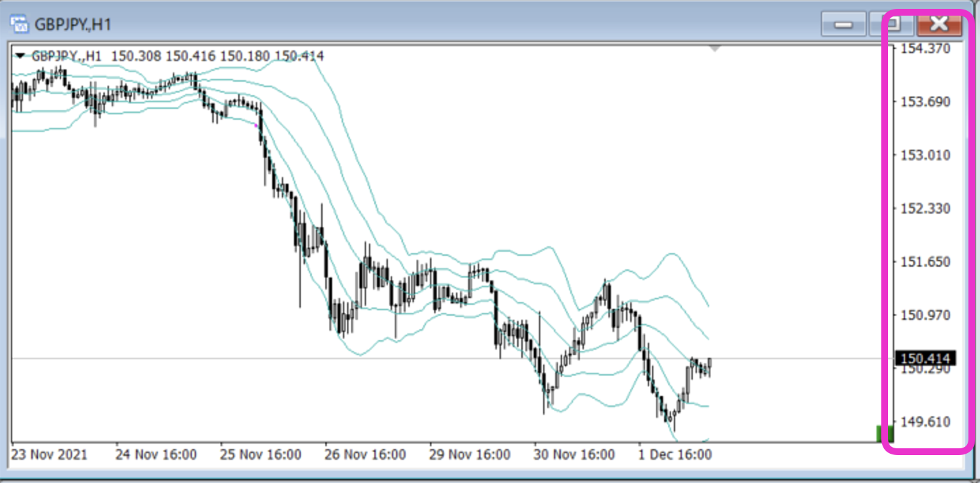Screen dimensions: 980x483
Task: Click the 151.650 price scale label
Action: tap(926, 262)
